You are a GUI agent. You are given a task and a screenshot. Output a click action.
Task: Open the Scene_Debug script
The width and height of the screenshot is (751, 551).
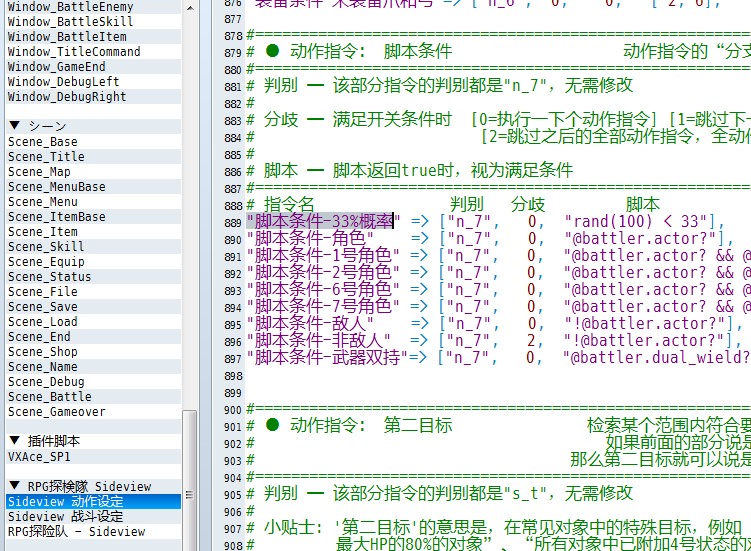(93, 381)
